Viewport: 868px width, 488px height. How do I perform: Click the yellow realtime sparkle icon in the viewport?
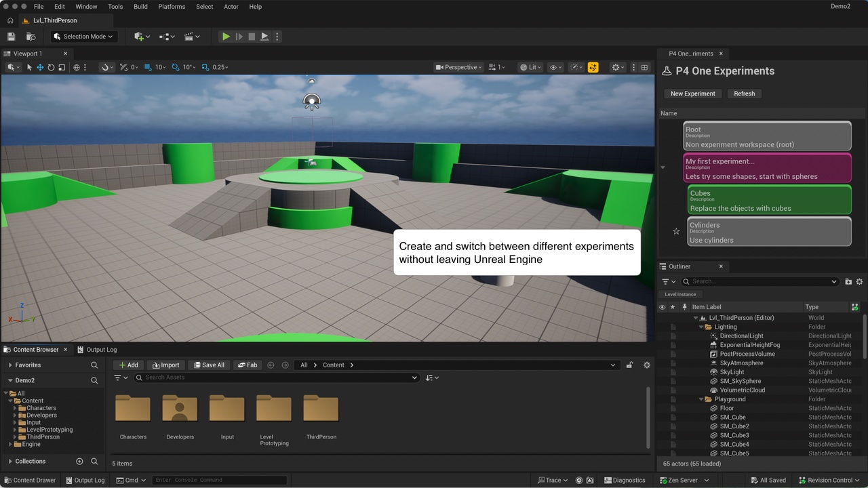[593, 67]
